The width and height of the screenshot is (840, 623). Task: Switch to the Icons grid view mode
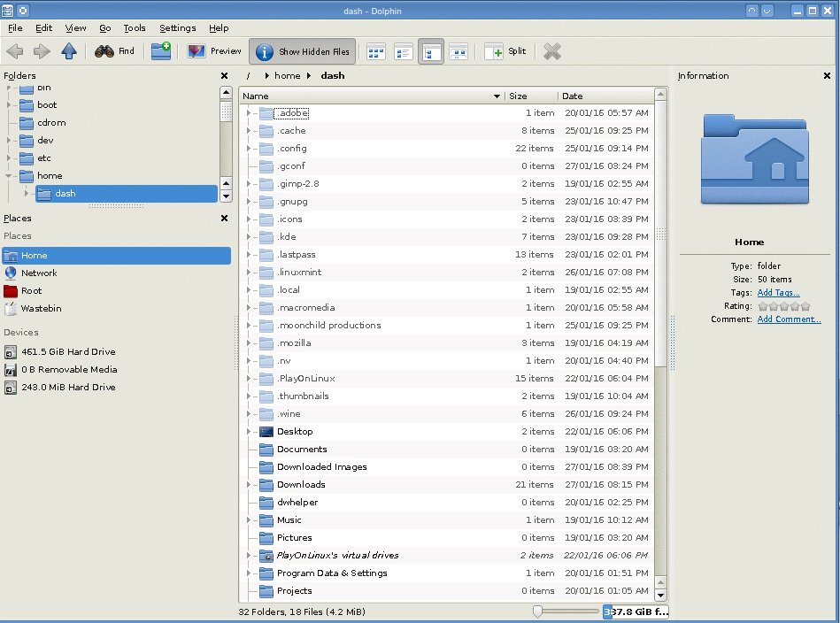point(376,51)
